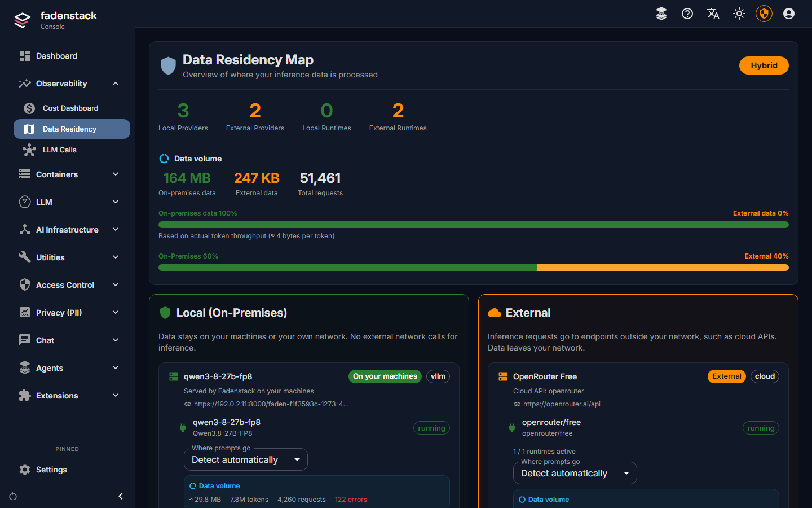812x508 pixels.
Task: Open OpenRouter 'Where prompts go' dropdown
Action: click(575, 473)
